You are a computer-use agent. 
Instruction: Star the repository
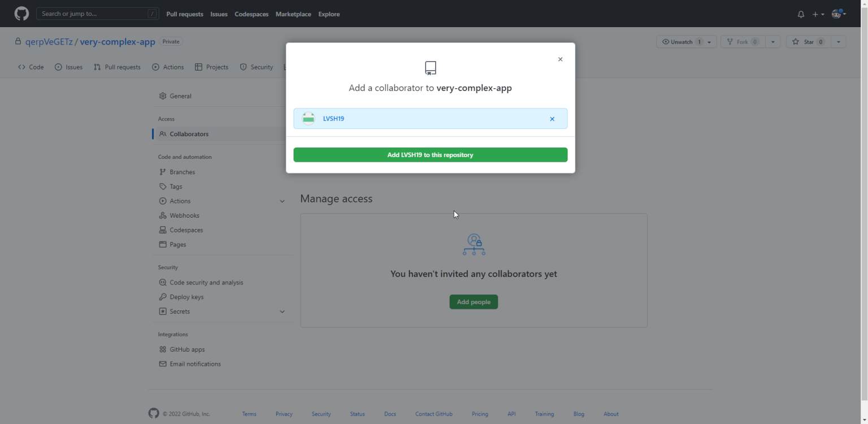click(808, 42)
